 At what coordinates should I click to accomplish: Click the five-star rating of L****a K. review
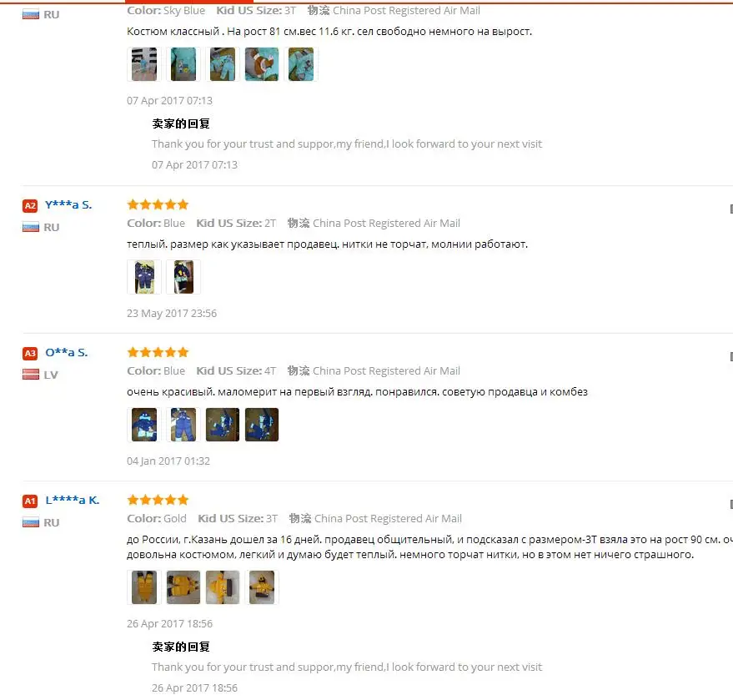tap(158, 500)
